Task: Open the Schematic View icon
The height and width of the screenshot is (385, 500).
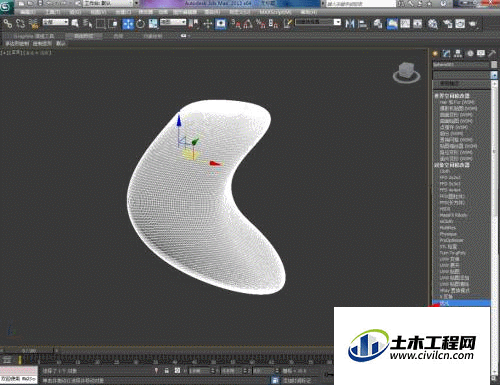Action: point(418,24)
